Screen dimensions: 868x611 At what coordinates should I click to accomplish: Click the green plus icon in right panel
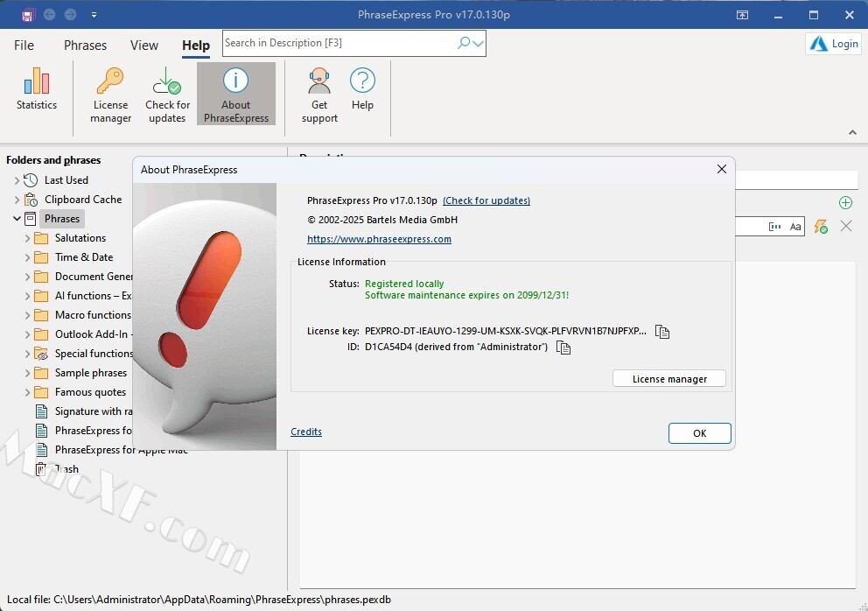point(845,203)
